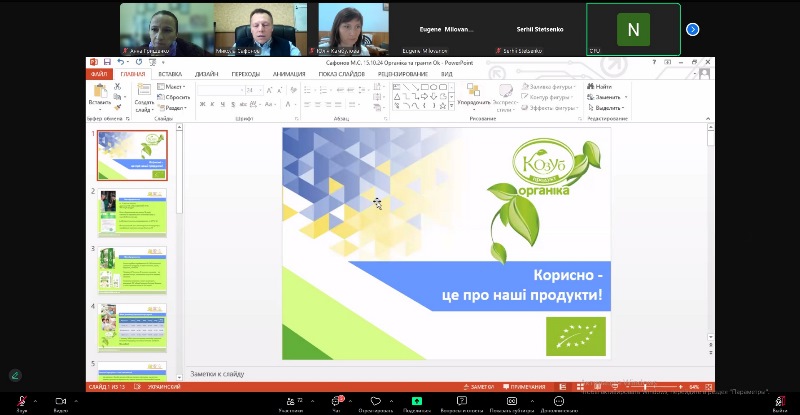Click the Zoom video camera icon
This screenshot has height=415, width=800.
pyautogui.click(x=60, y=400)
